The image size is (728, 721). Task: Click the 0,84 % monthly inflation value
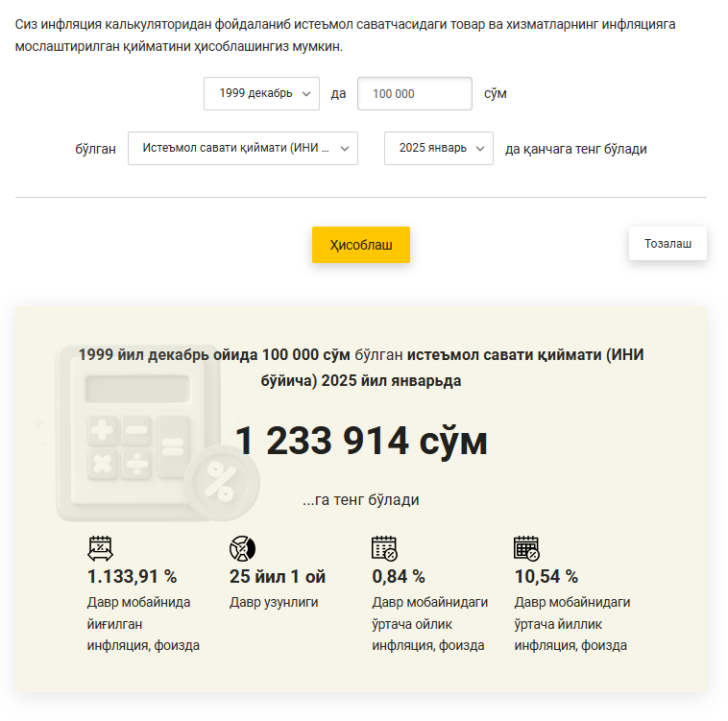coord(399,577)
